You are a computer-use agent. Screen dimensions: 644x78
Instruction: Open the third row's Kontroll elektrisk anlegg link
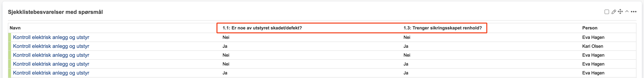(x=51, y=55)
